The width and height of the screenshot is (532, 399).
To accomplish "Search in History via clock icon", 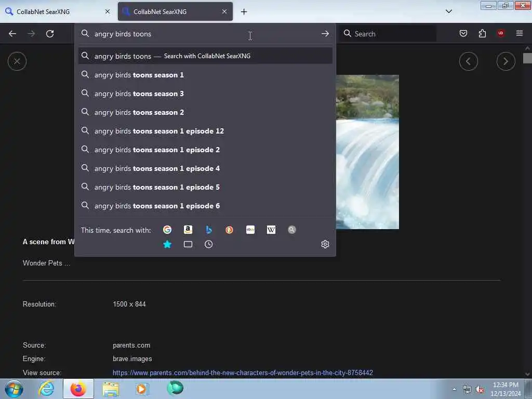I will click(x=209, y=244).
